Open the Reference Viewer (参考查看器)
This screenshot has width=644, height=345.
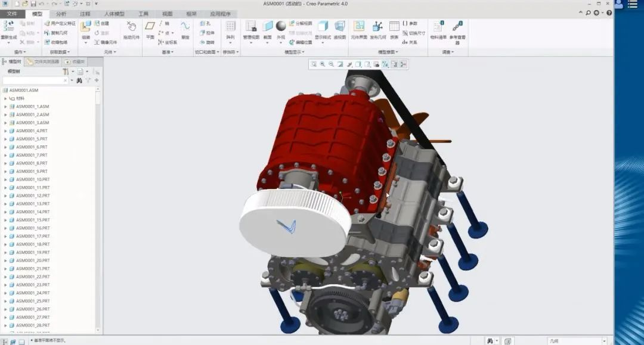[457, 27]
